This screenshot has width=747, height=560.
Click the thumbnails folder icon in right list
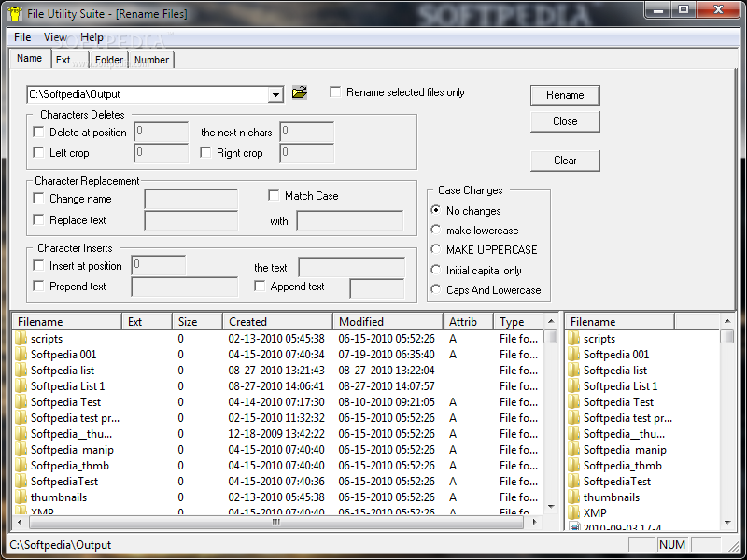(x=573, y=497)
